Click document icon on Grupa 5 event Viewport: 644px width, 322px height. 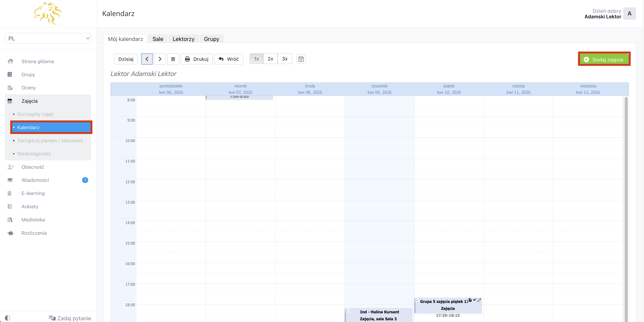(x=470, y=300)
